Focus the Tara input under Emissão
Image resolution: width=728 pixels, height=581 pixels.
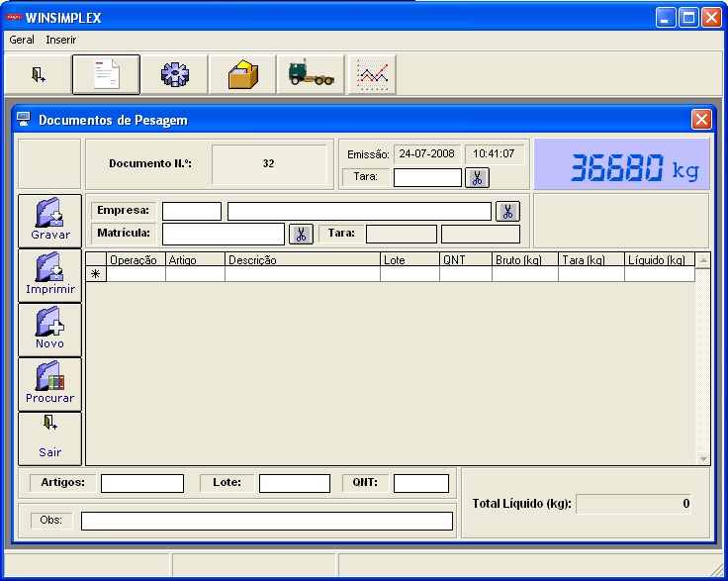[x=427, y=177]
